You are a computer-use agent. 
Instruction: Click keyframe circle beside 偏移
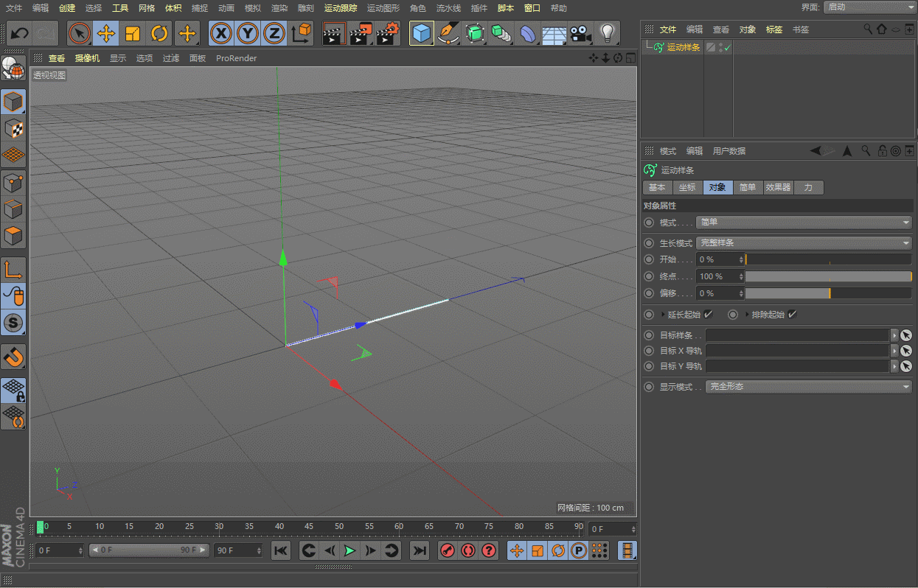point(649,293)
